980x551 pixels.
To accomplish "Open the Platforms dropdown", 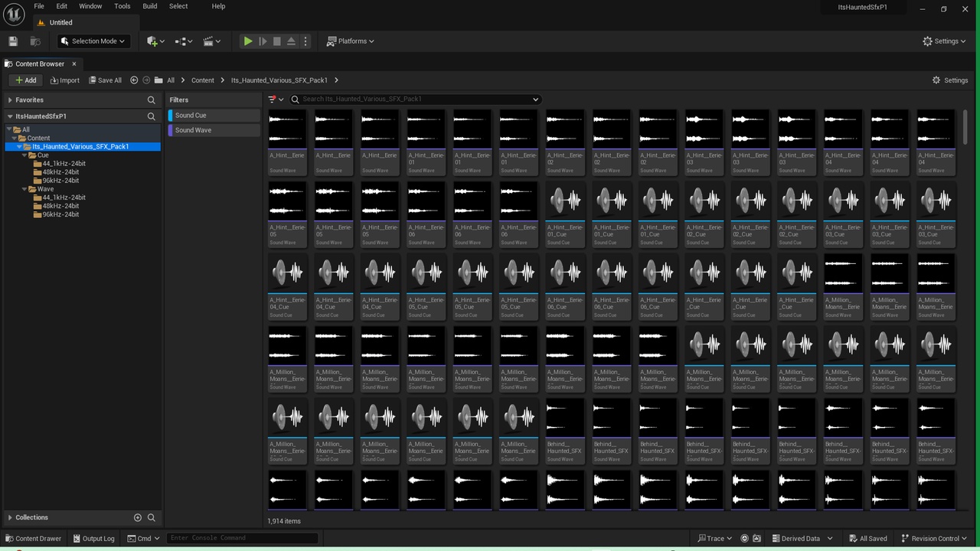I will pos(351,41).
